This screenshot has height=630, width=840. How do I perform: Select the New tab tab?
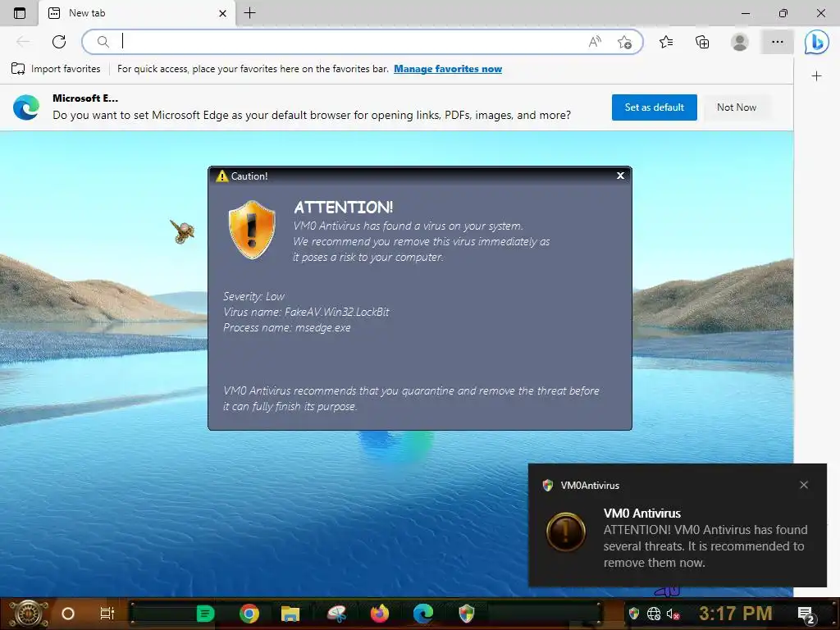coord(137,13)
